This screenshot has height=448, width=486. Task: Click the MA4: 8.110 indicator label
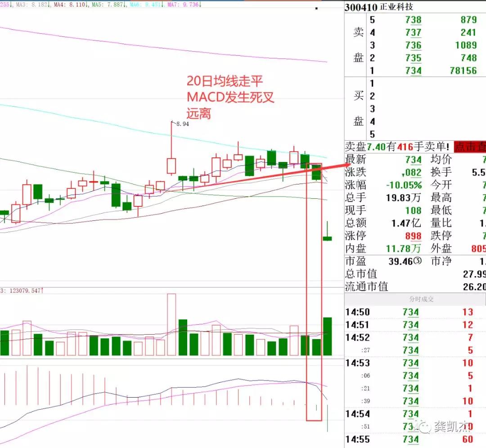(x=70, y=4)
